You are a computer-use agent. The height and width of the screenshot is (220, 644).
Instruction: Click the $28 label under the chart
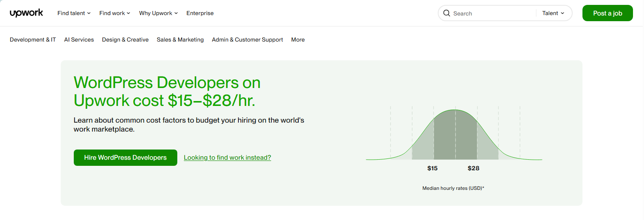pos(474,168)
